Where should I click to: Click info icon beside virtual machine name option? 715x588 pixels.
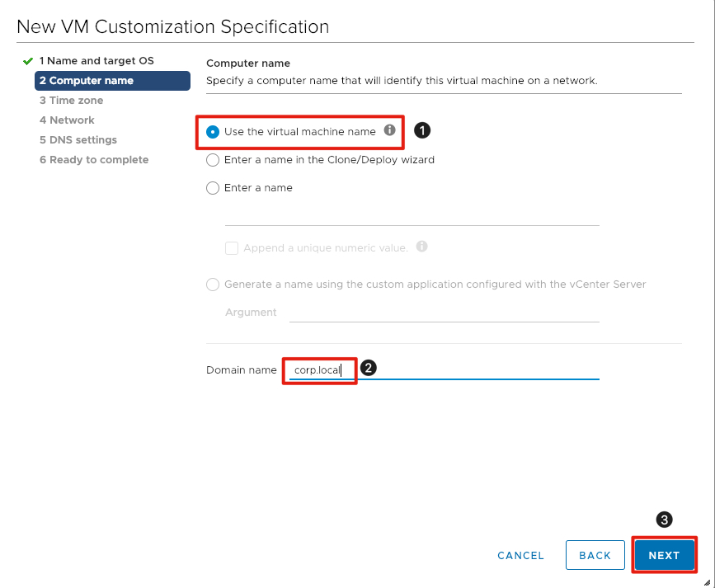390,130
